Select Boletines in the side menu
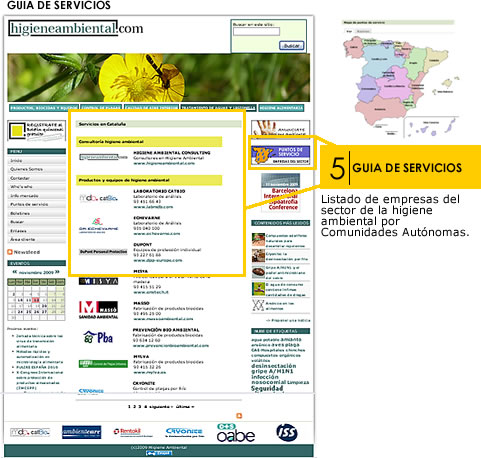Screen dimensions: 481x458 coord(36,213)
